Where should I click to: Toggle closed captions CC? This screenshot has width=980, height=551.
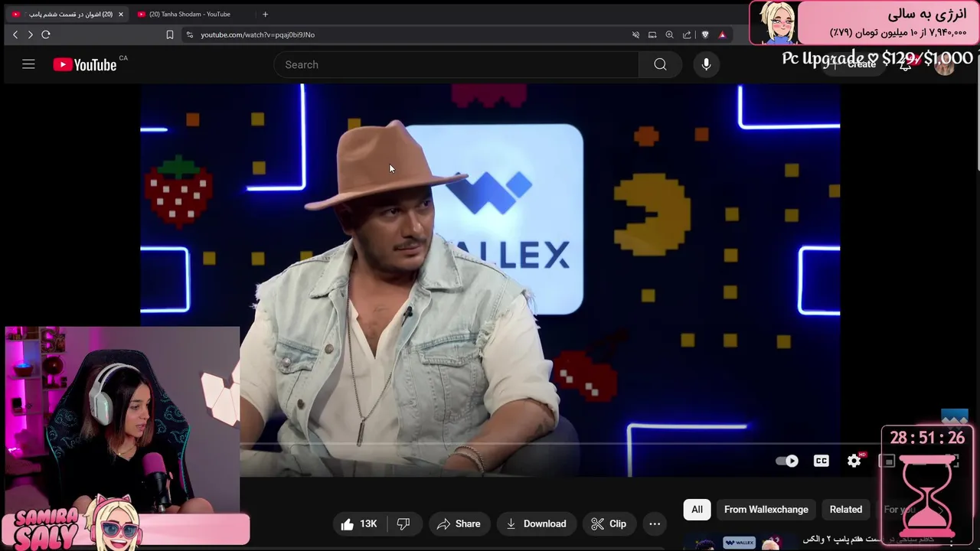[x=821, y=461]
